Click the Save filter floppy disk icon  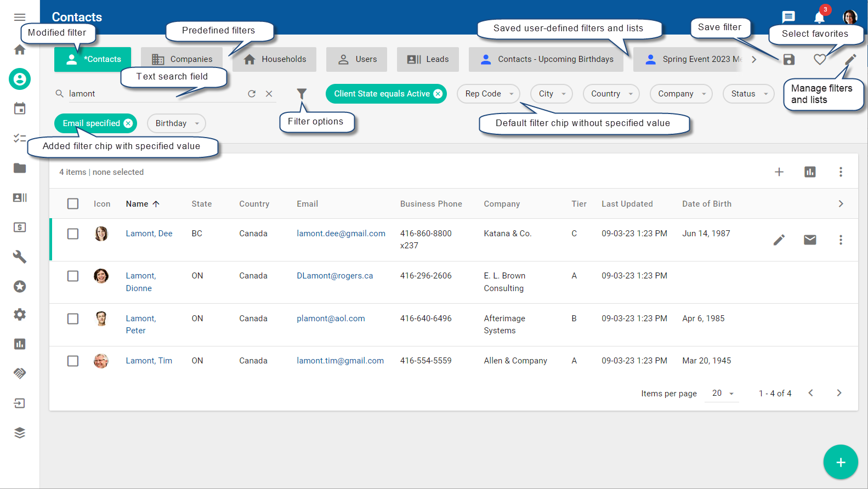point(788,60)
